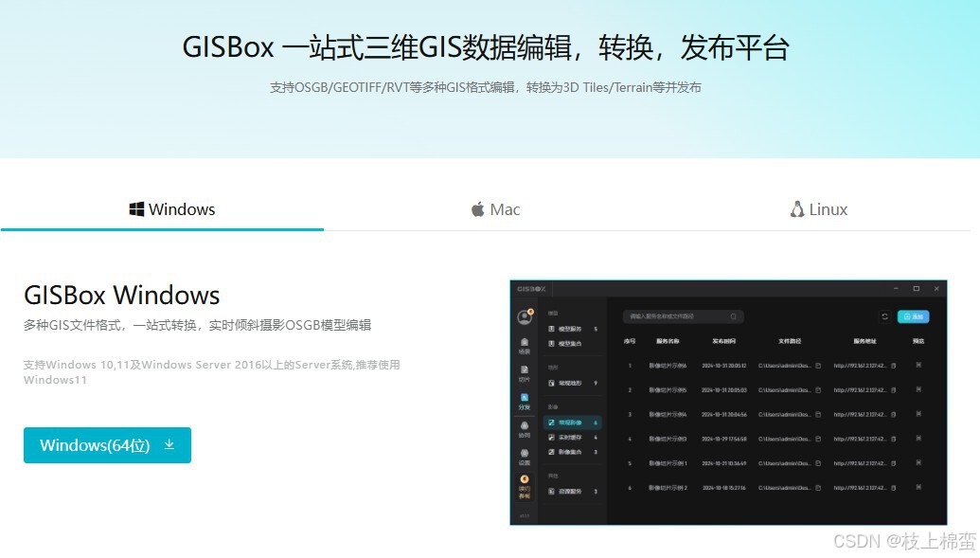Click the Linux penguin icon in the tab

click(797, 209)
